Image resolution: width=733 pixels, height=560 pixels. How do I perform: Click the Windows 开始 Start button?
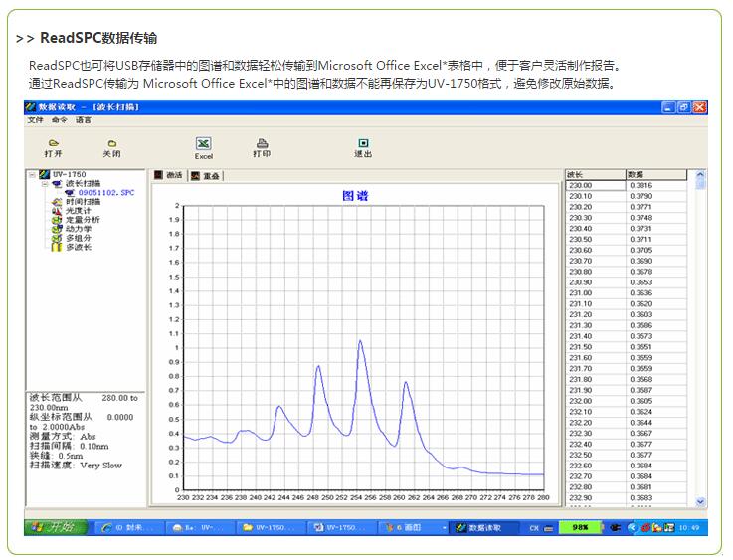56,528
